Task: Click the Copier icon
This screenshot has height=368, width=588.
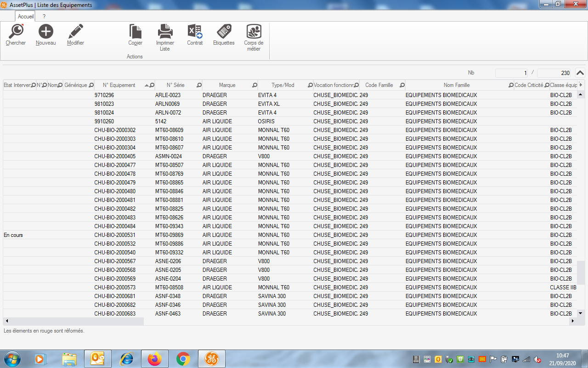Action: point(135,31)
